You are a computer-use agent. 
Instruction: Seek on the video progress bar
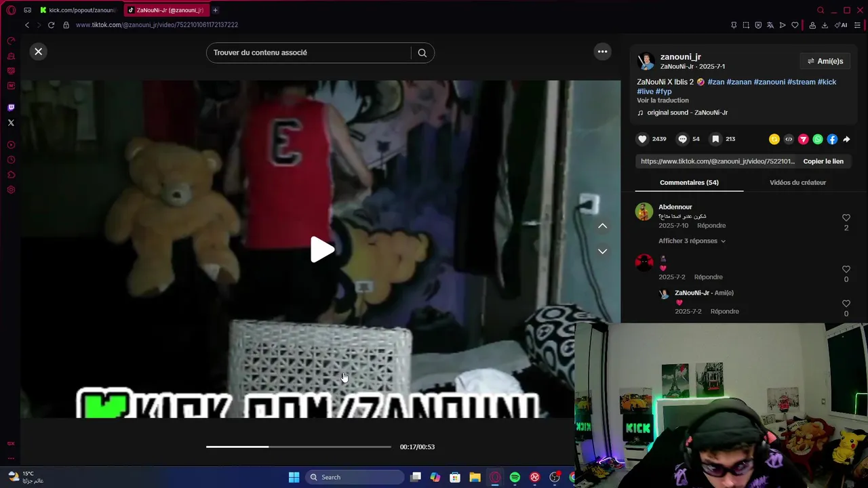click(x=298, y=447)
